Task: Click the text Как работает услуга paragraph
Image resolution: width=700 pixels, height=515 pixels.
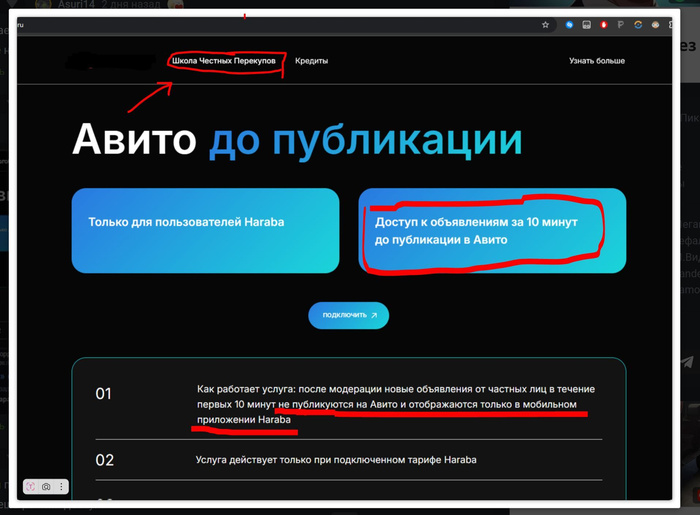Action: tap(396, 404)
